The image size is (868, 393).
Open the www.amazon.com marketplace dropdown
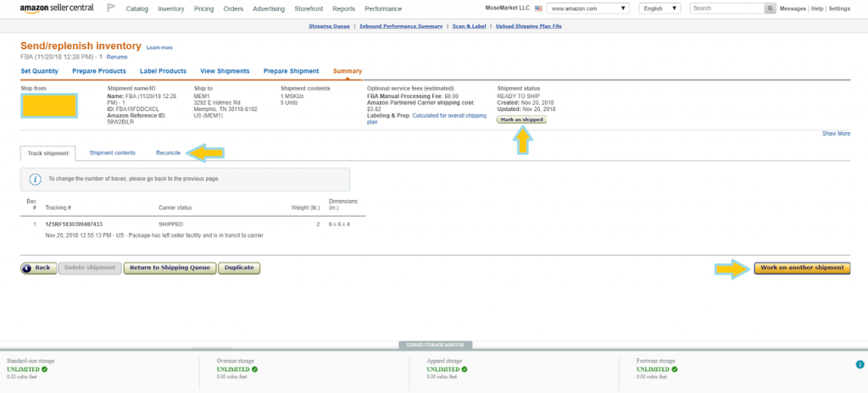[x=588, y=8]
